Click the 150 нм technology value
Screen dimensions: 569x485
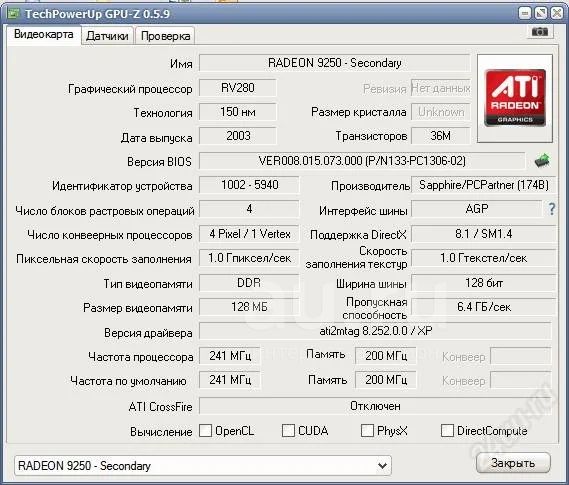click(238, 112)
